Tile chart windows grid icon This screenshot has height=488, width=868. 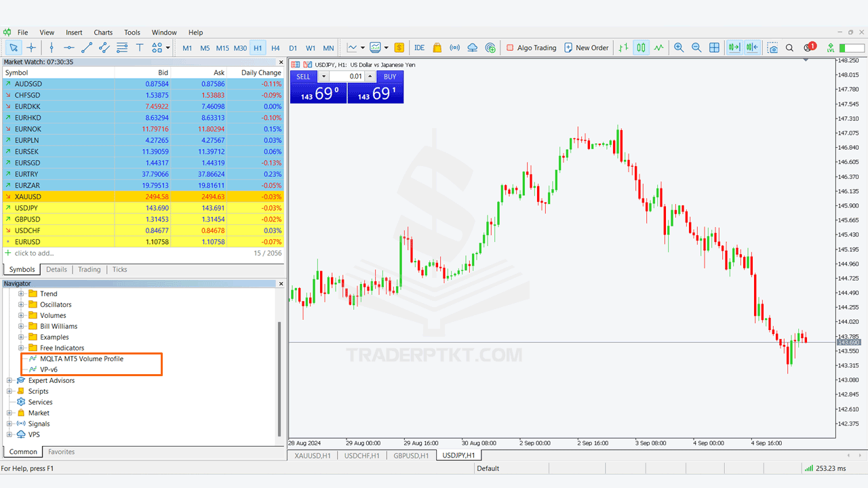714,47
